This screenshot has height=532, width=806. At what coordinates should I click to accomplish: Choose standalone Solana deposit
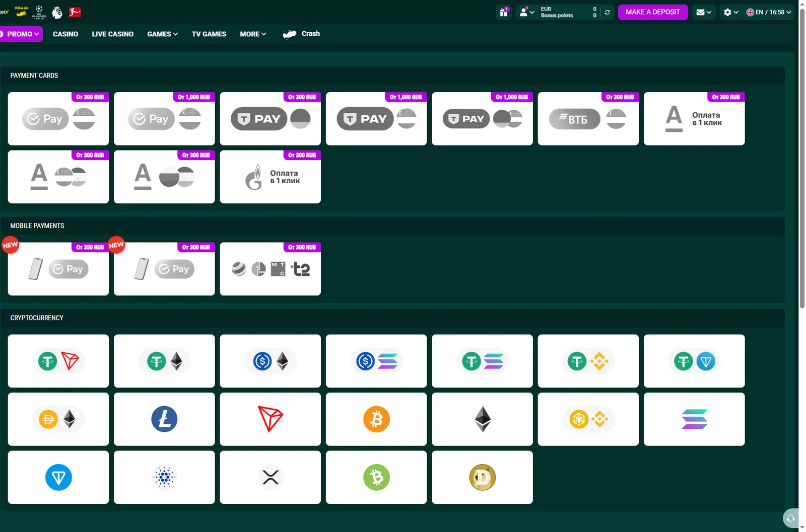click(x=694, y=419)
